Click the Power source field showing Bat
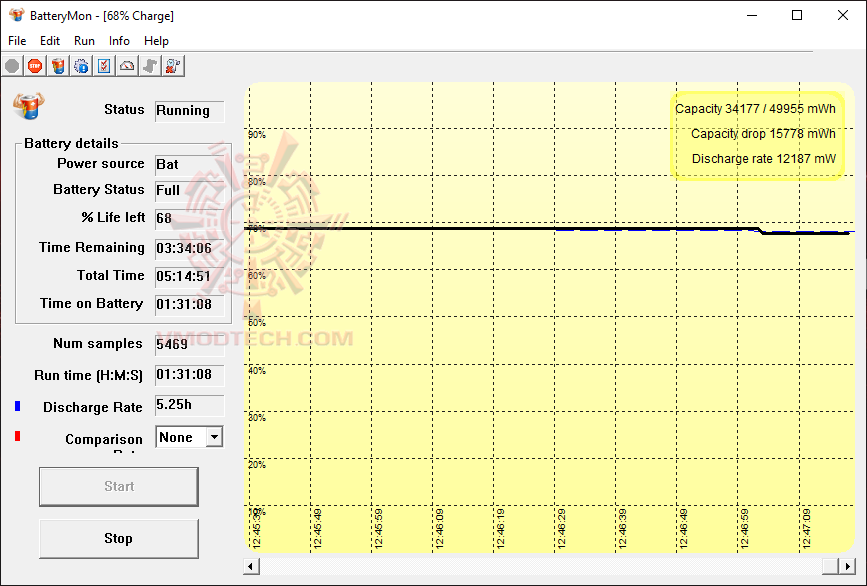 coord(190,165)
